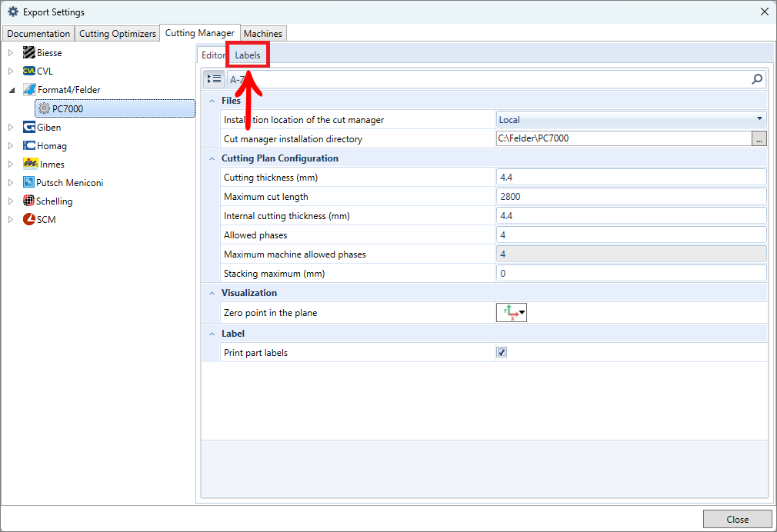Expand the Giben tree node
This screenshot has height=532, width=777.
point(11,128)
